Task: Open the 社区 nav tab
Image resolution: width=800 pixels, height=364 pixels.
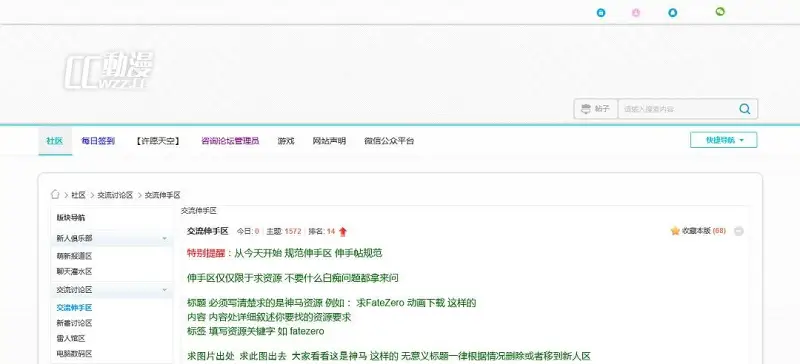Action: (x=55, y=141)
